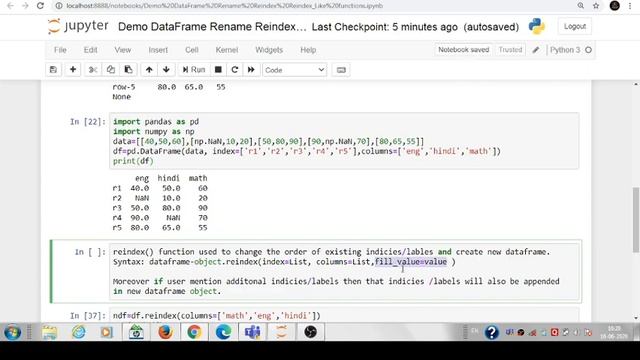Click Last Checkpoint text
Viewport: 640px width, 360px height.
[x=384, y=27]
